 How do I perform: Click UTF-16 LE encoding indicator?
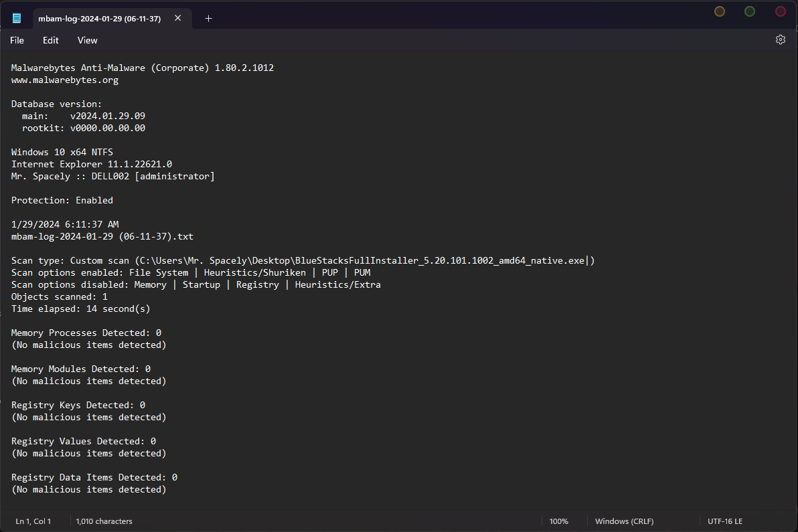725,521
